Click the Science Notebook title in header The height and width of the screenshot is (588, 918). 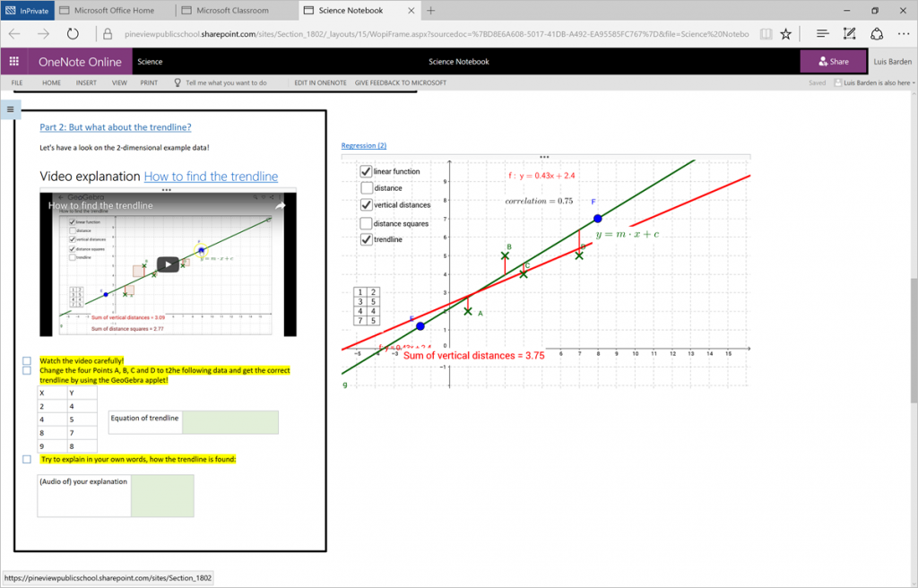[x=458, y=62]
